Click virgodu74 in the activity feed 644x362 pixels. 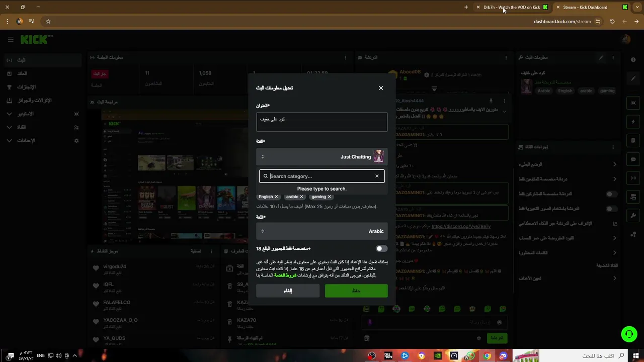click(x=115, y=266)
